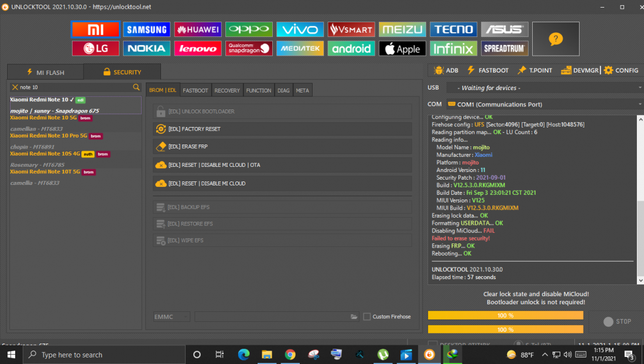Switch to the MI FLASH tab
The height and width of the screenshot is (364, 644).
click(x=46, y=72)
